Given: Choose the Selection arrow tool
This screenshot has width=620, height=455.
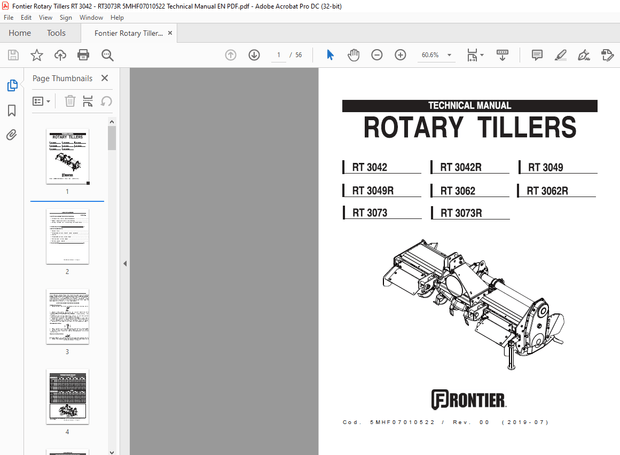Looking at the screenshot, I should pos(330,55).
